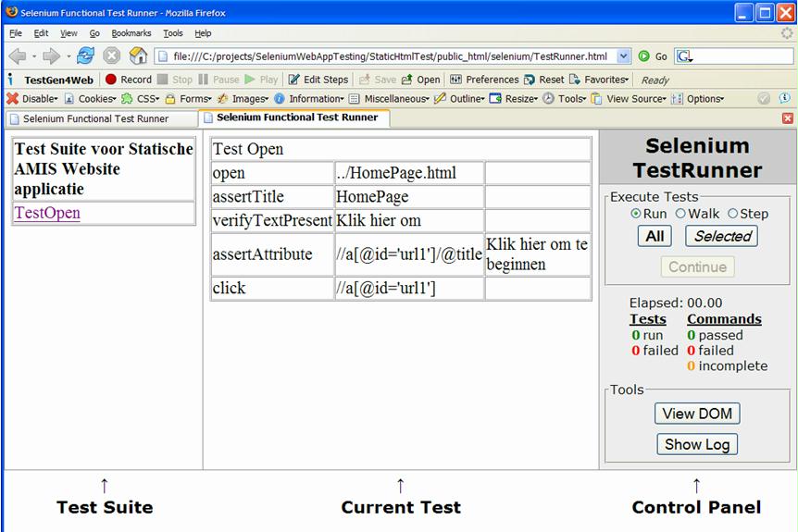This screenshot has height=532, width=798.
Task: Click the browser Reload icon
Action: (x=85, y=56)
